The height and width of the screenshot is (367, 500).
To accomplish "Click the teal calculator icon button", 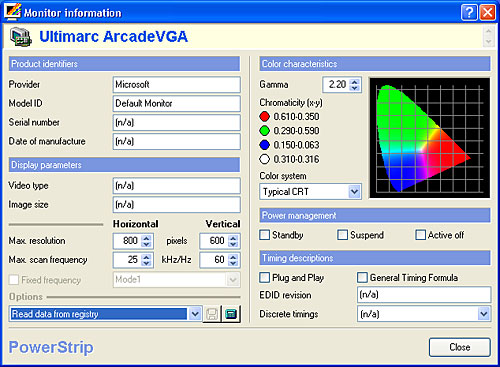I will [231, 314].
